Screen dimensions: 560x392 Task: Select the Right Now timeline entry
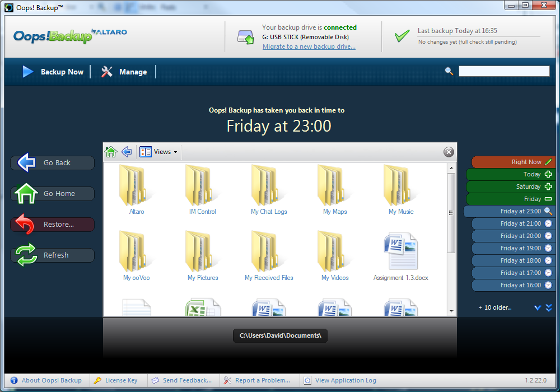click(514, 162)
